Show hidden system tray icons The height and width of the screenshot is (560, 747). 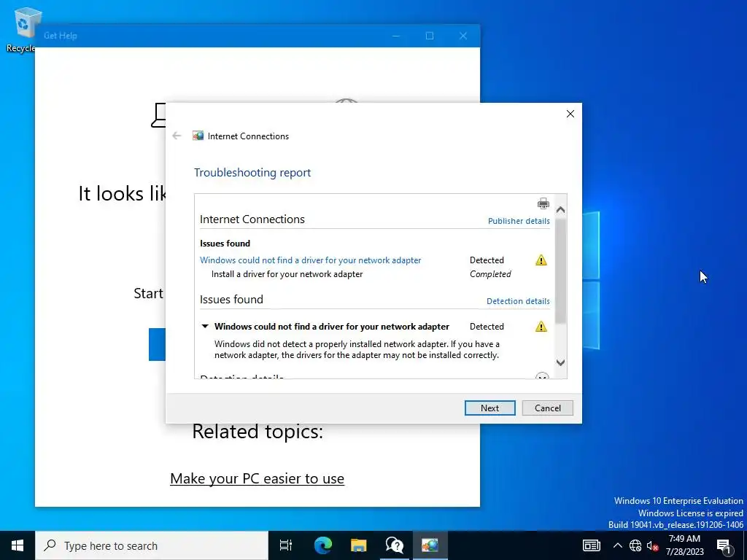pyautogui.click(x=617, y=545)
